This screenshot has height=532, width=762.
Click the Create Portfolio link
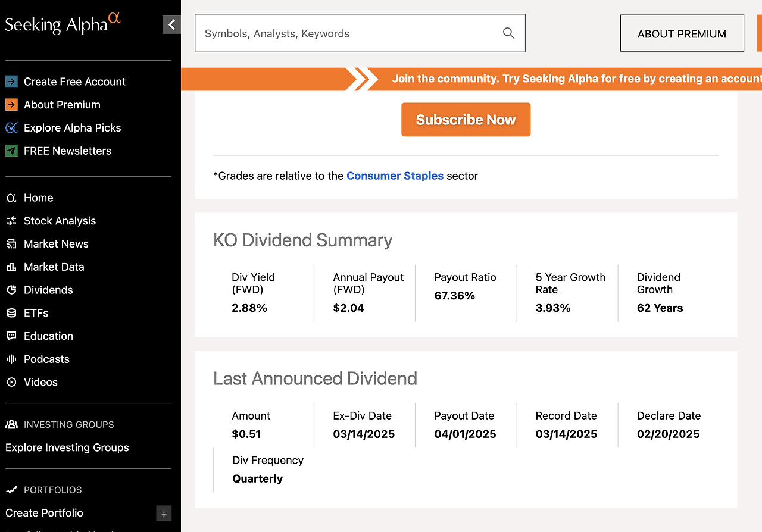click(x=44, y=513)
